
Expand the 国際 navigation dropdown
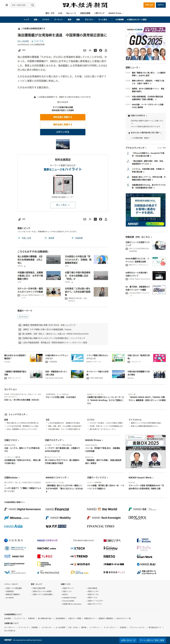pyautogui.click(x=79, y=19)
